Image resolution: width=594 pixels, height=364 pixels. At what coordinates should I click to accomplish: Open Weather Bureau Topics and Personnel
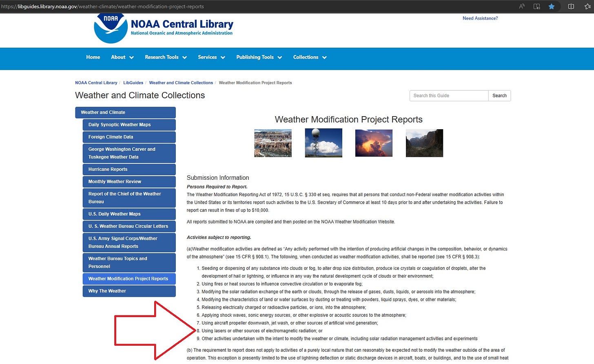129,263
